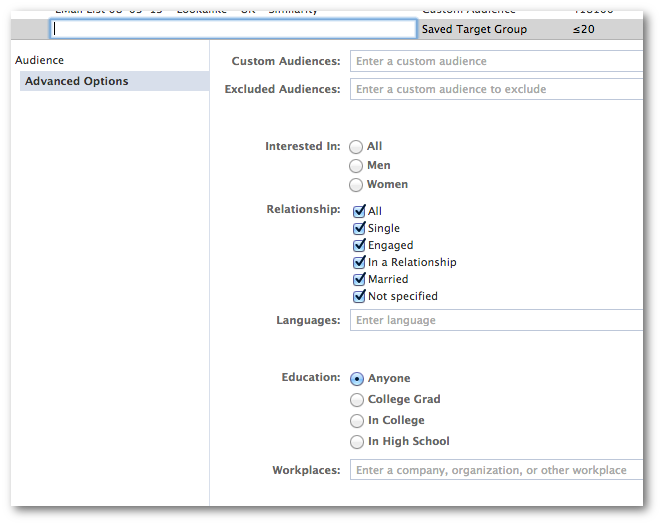The image size is (662, 525).
Task: Select In High School for Education
Action: [x=357, y=441]
